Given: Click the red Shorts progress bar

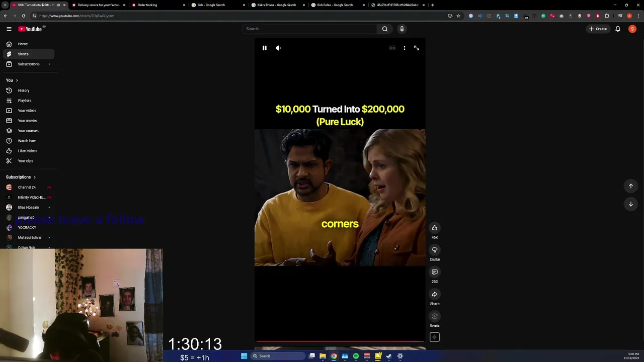Looking at the screenshot, I should click(x=340, y=341).
